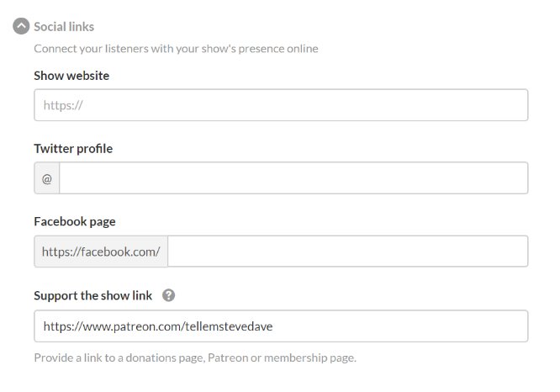Click the 'Connect your listeners' description text
This screenshot has height=392, width=560.
[176, 49]
